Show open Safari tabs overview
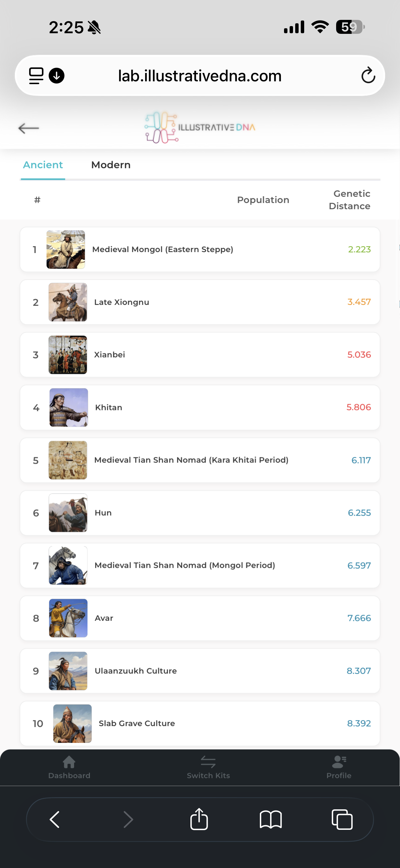The height and width of the screenshot is (868, 400). tap(342, 819)
